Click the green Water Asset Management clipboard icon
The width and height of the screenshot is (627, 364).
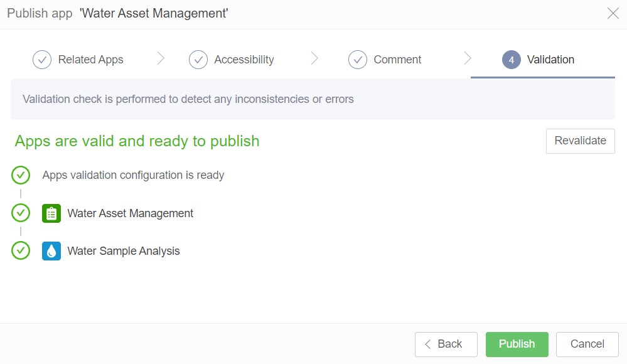(x=51, y=213)
